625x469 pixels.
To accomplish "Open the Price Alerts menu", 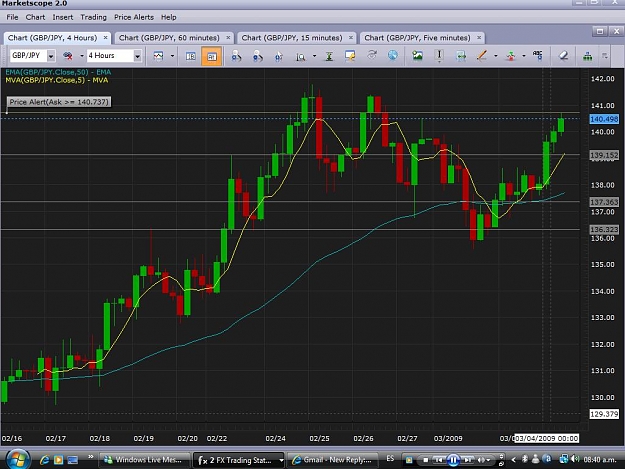I will 134,17.
